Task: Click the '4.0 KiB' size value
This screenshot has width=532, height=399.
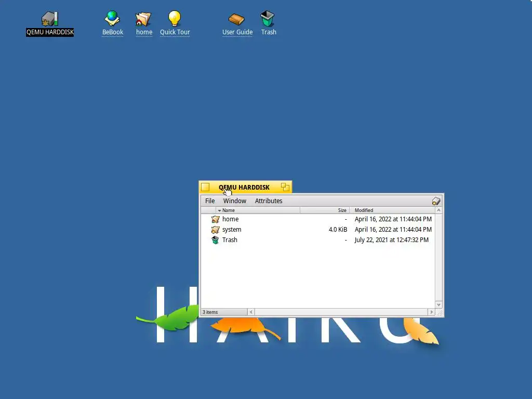Action: tap(338, 230)
